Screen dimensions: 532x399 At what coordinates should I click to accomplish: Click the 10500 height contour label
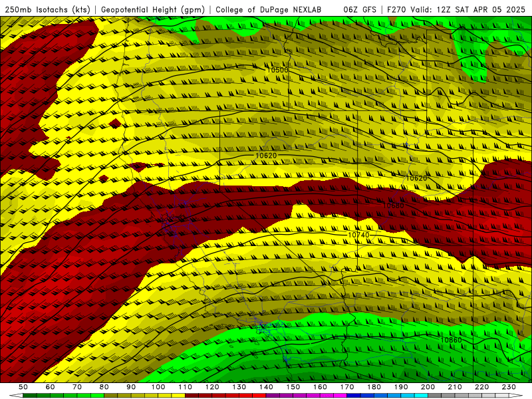tap(277, 70)
